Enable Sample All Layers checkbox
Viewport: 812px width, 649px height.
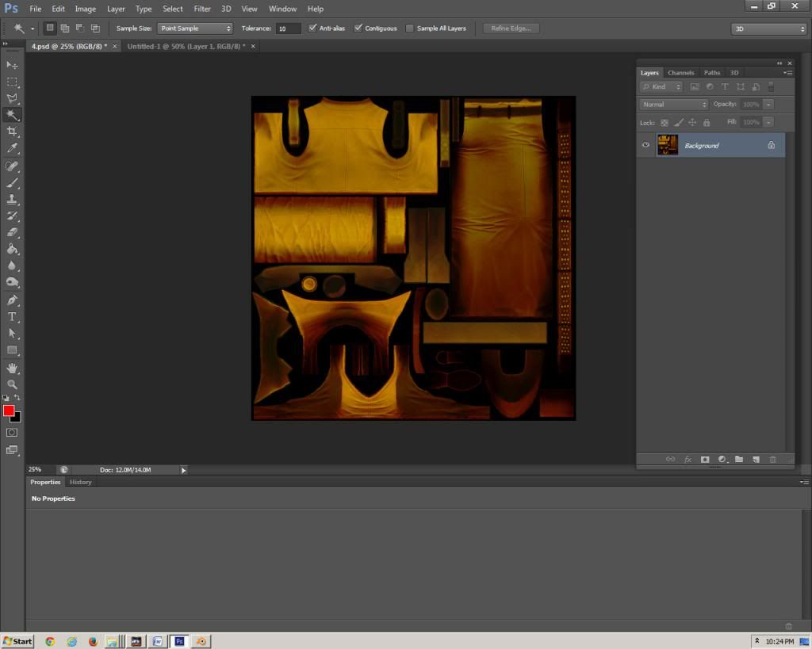[409, 29]
